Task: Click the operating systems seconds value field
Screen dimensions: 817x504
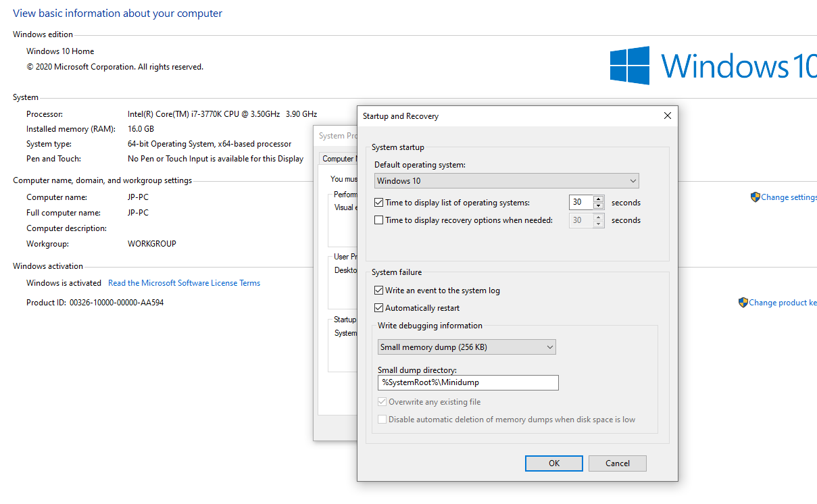Action: coord(581,202)
